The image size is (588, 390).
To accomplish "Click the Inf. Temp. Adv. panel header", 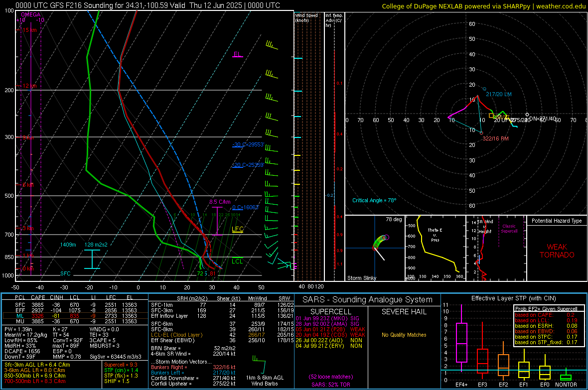I will pyautogui.click(x=334, y=20).
